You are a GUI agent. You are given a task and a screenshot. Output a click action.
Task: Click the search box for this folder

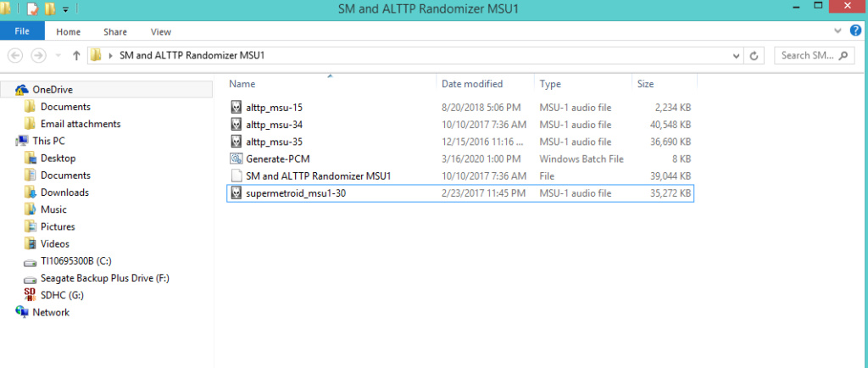click(813, 55)
